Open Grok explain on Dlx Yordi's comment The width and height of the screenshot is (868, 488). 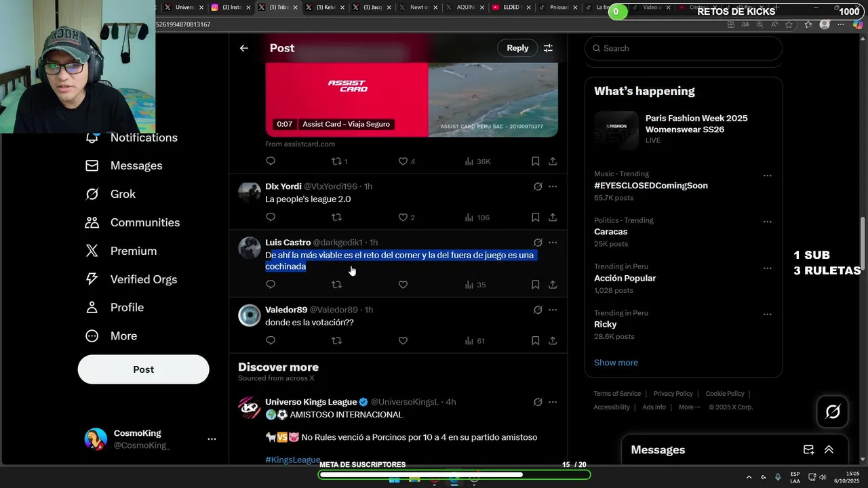(538, 186)
